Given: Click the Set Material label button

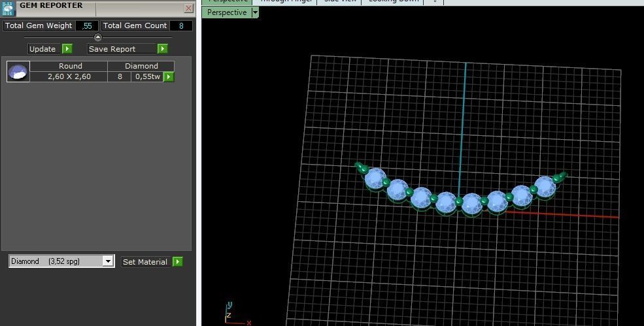Looking at the screenshot, I should pos(145,262).
